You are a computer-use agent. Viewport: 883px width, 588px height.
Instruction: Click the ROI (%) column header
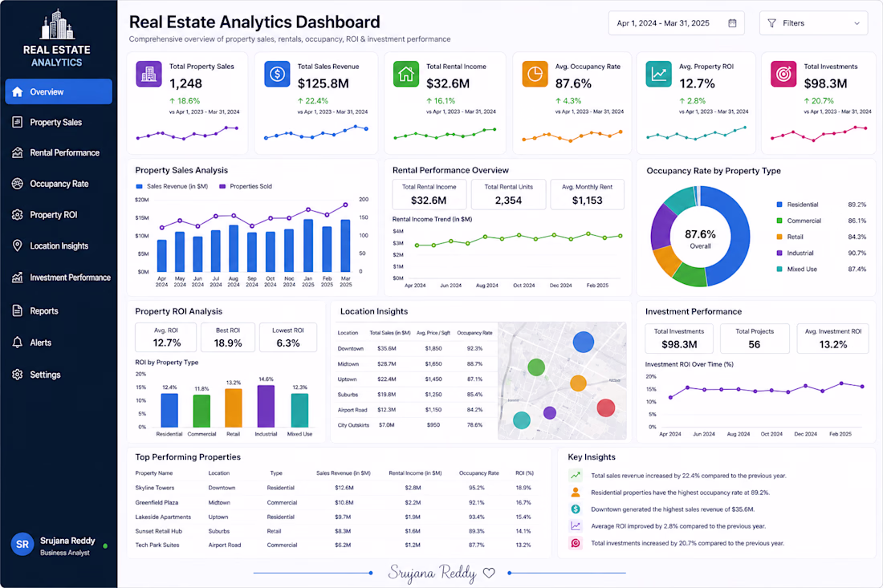point(524,473)
